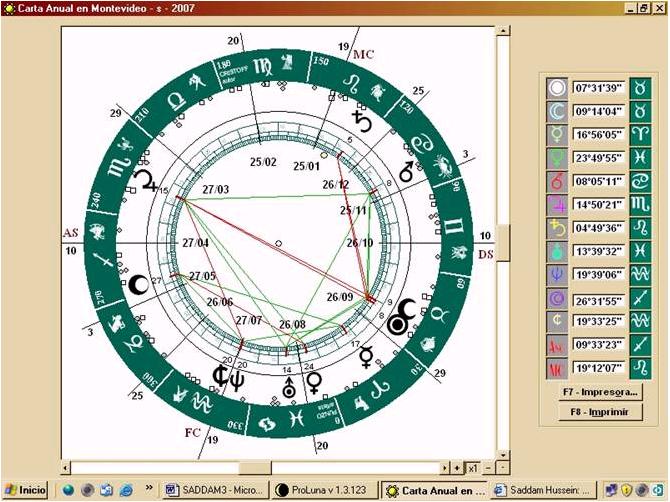Select the Jupiter symbol in the planet list
This screenshot has width=670, height=502.
coord(556,204)
